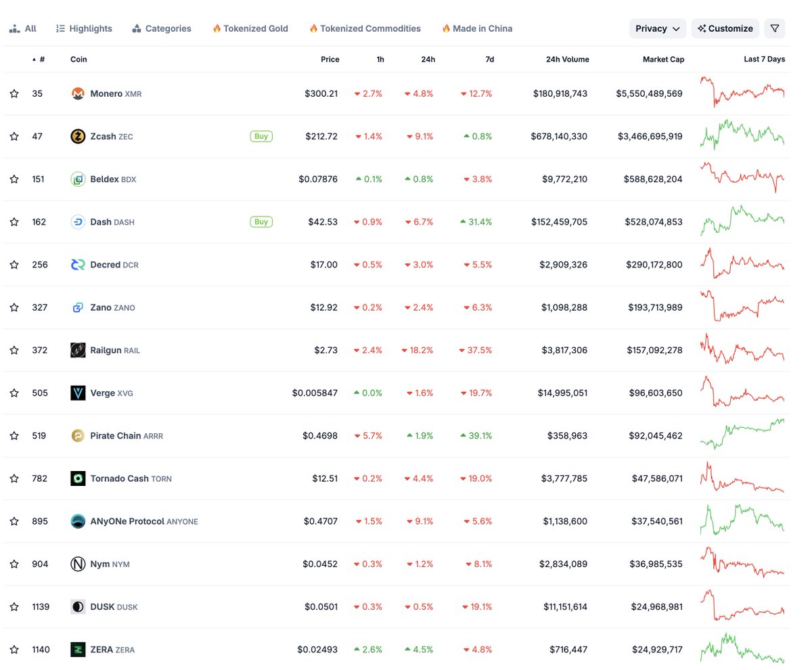Favorite Tornado Cash with its star icon
The height and width of the screenshot is (670, 812).
point(14,478)
